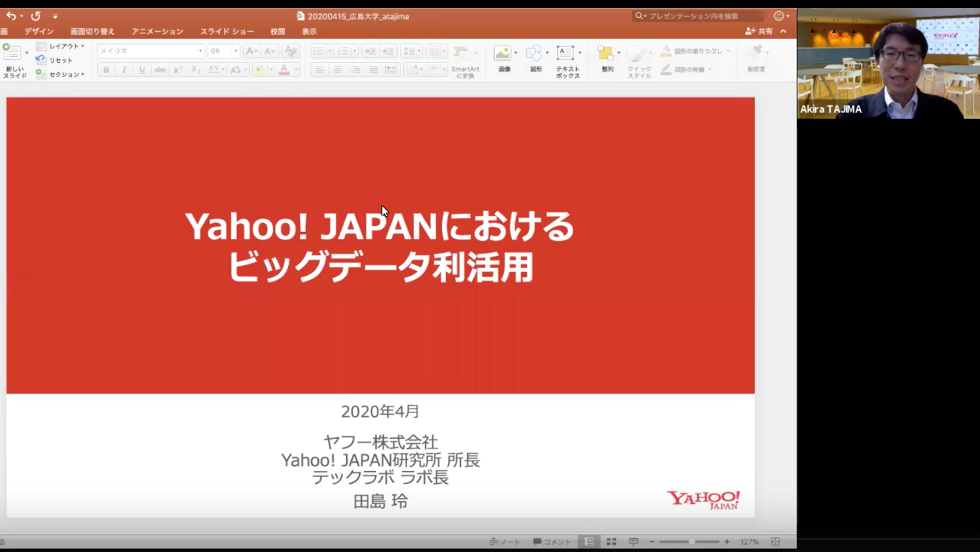
Task: Click the 整列 arrange icon
Action: point(606,53)
